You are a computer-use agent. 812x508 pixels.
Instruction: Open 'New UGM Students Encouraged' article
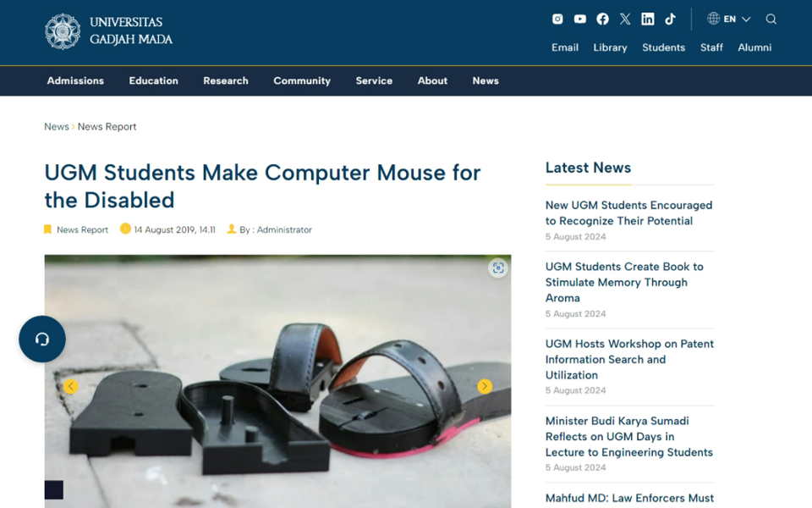coord(628,213)
